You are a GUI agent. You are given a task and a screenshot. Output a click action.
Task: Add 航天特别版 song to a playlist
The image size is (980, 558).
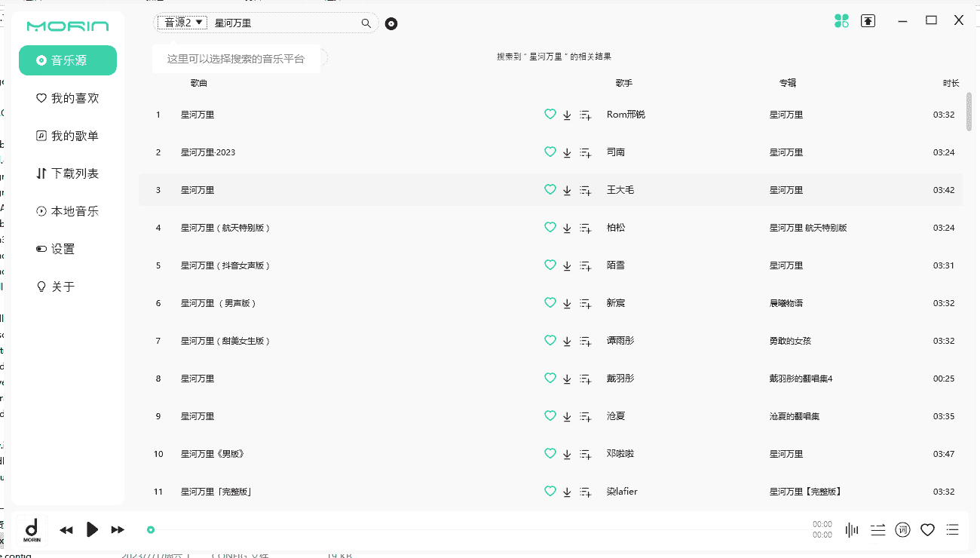585,228
